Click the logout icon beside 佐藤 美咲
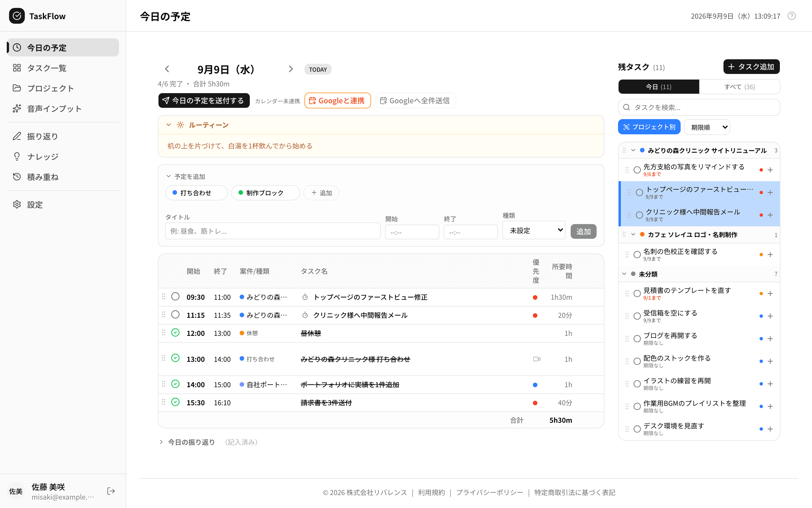This screenshot has width=812, height=508. click(x=111, y=491)
